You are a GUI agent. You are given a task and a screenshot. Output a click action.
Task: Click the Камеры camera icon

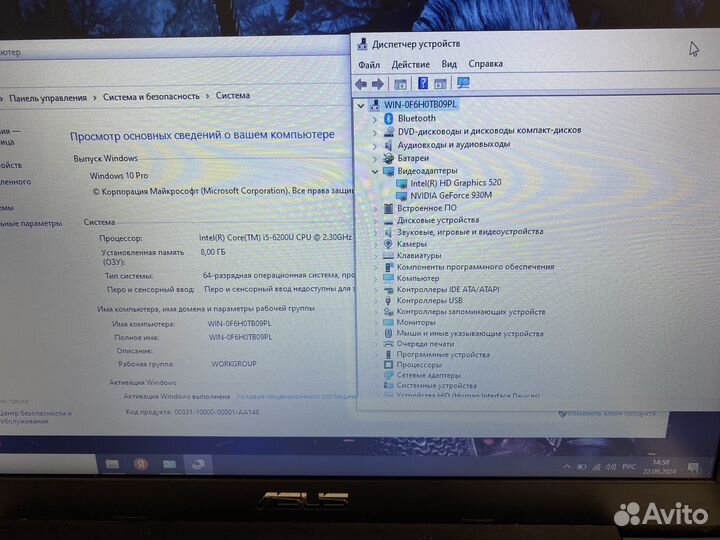tap(388, 244)
